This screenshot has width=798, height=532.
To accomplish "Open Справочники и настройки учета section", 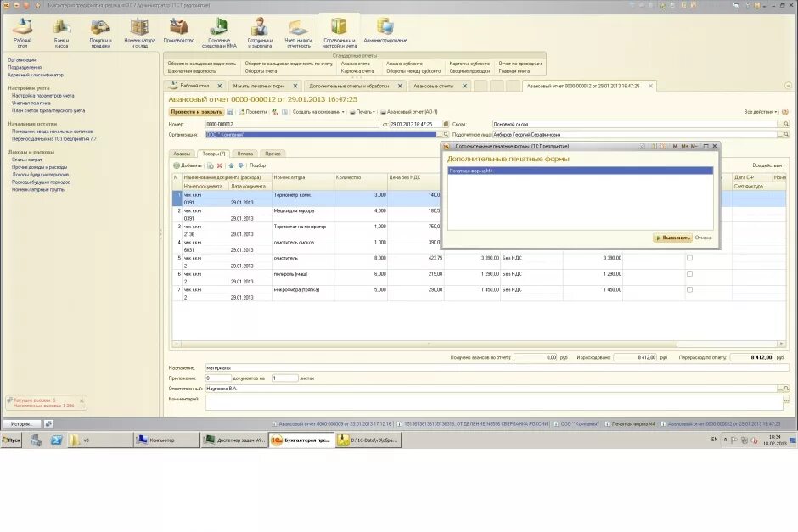I will 339,33.
